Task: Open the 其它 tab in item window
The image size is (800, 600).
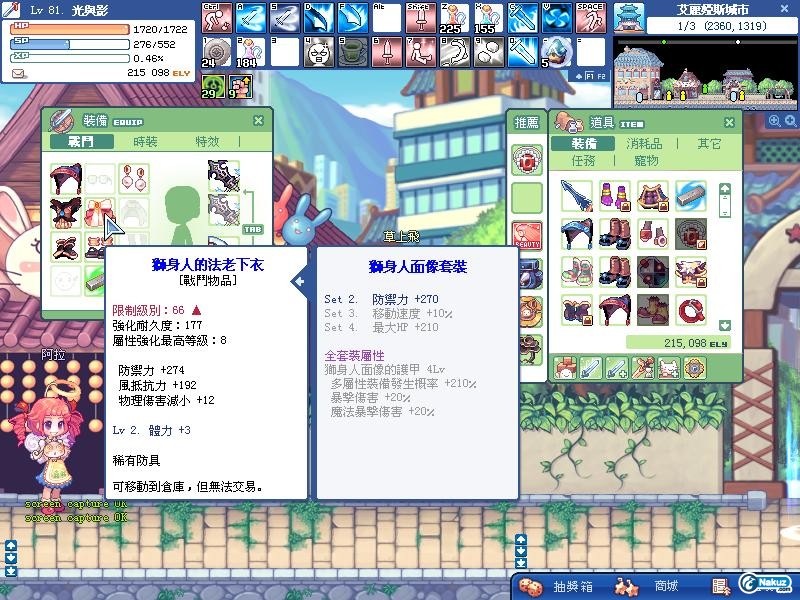Action: pyautogui.click(x=709, y=143)
